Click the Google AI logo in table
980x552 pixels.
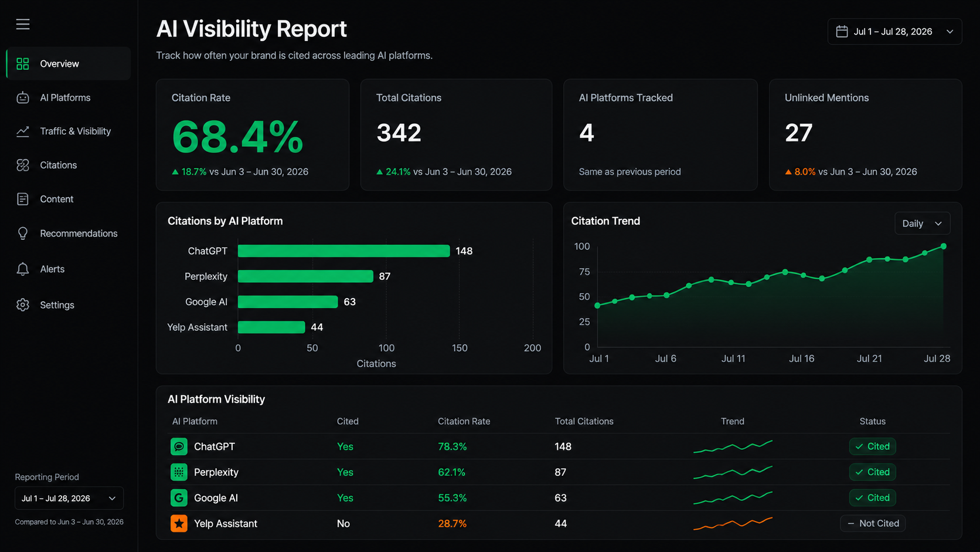(179, 498)
